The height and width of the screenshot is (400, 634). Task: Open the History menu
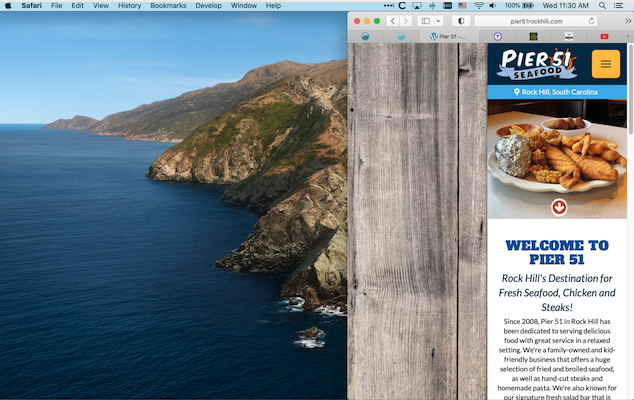click(129, 6)
